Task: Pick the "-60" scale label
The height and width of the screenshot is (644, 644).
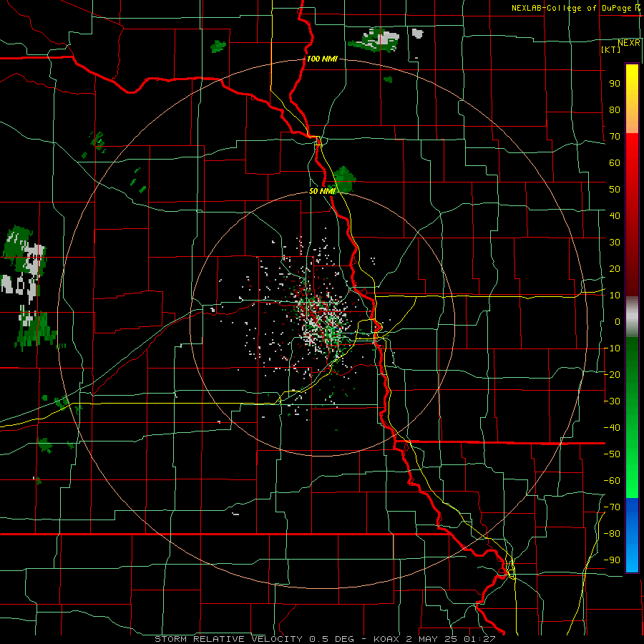Action: (x=612, y=481)
